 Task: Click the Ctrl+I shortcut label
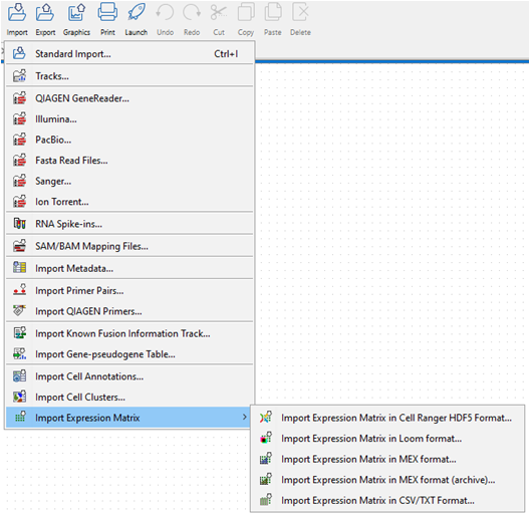coord(226,54)
